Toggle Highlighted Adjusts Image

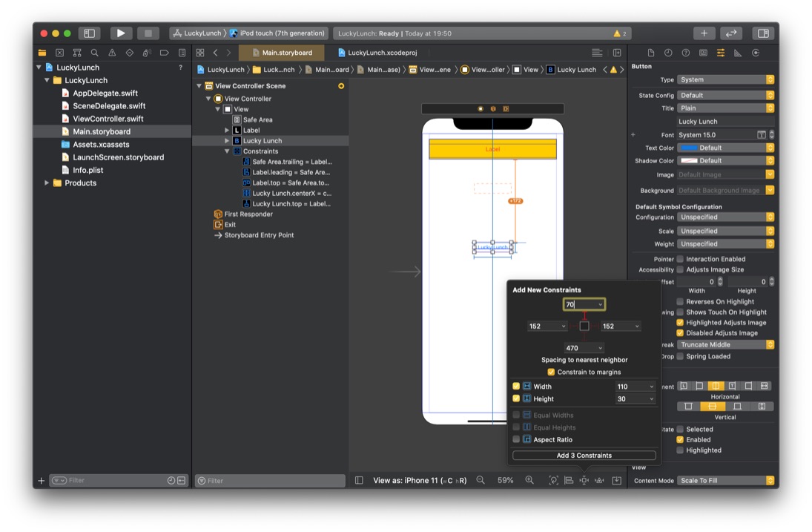(680, 322)
